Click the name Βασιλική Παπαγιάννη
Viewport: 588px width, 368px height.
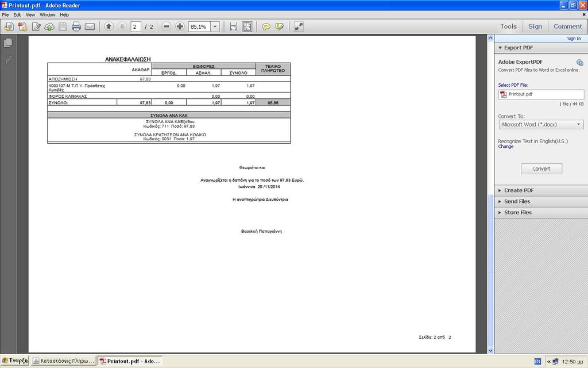pyautogui.click(x=261, y=231)
